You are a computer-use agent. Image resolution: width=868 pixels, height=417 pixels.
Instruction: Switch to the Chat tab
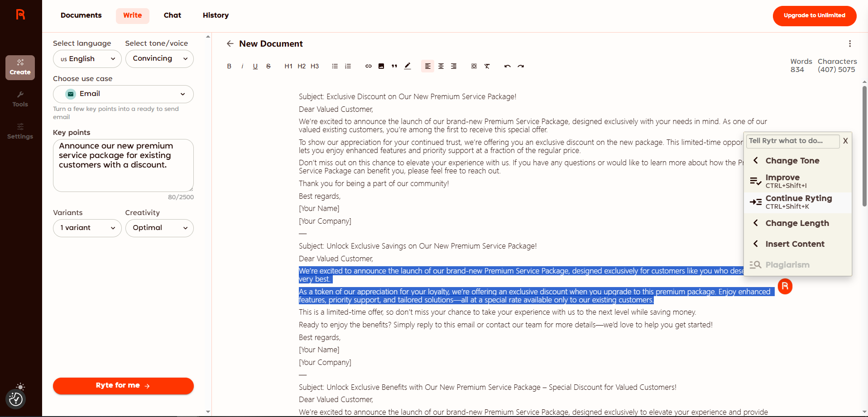172,15
